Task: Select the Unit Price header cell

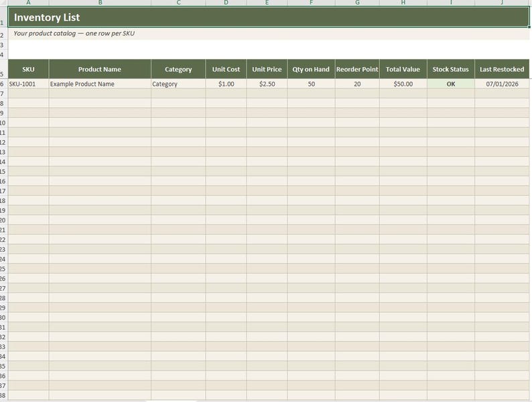Action: 267,69
